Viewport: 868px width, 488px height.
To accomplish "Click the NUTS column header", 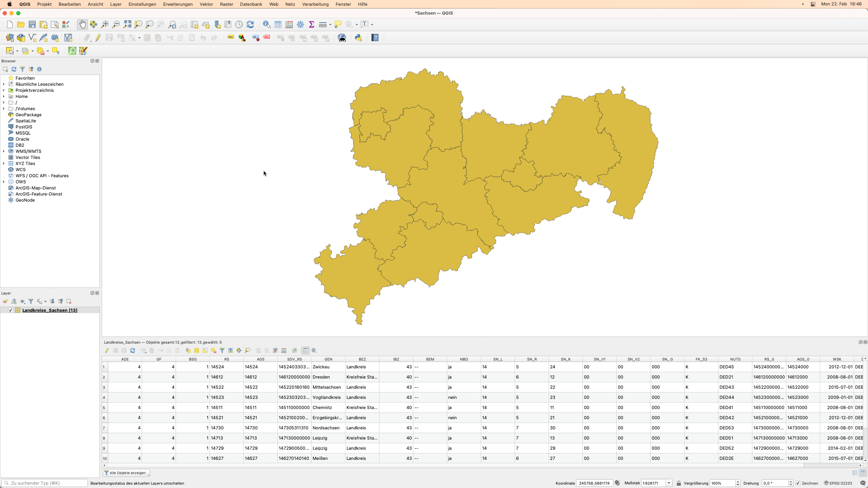I will point(735,359).
